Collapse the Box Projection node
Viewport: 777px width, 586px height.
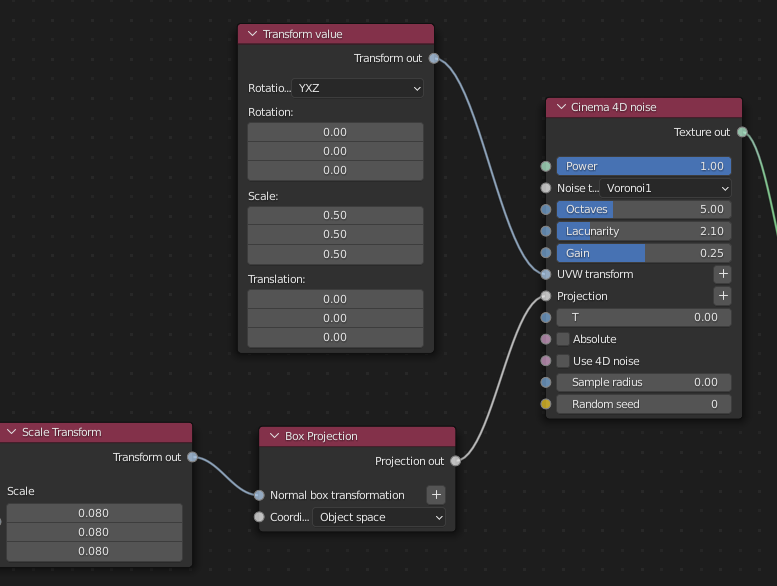point(274,436)
